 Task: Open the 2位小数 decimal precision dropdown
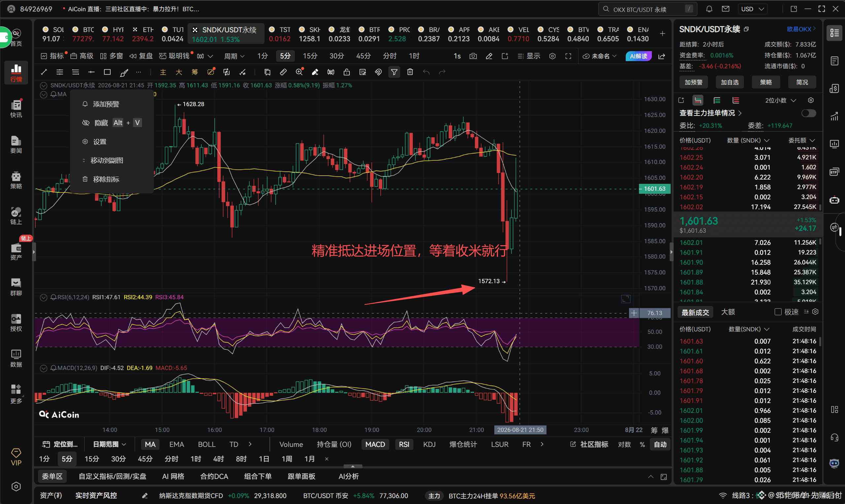click(x=780, y=100)
